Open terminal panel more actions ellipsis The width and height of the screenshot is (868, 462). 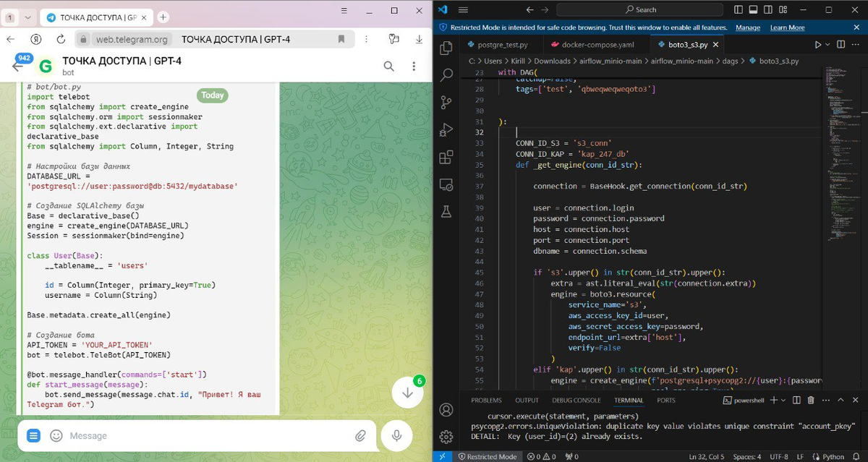(825, 400)
